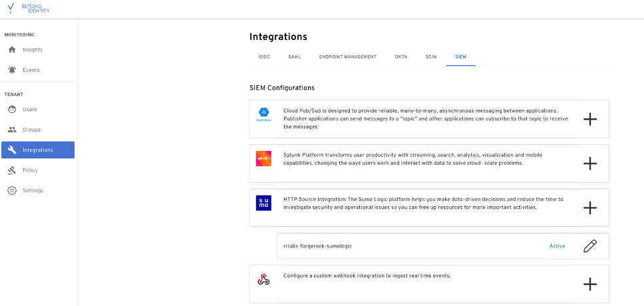Viewport: 644px width, 306px height.
Task: Open the Users page
Action: click(29, 109)
